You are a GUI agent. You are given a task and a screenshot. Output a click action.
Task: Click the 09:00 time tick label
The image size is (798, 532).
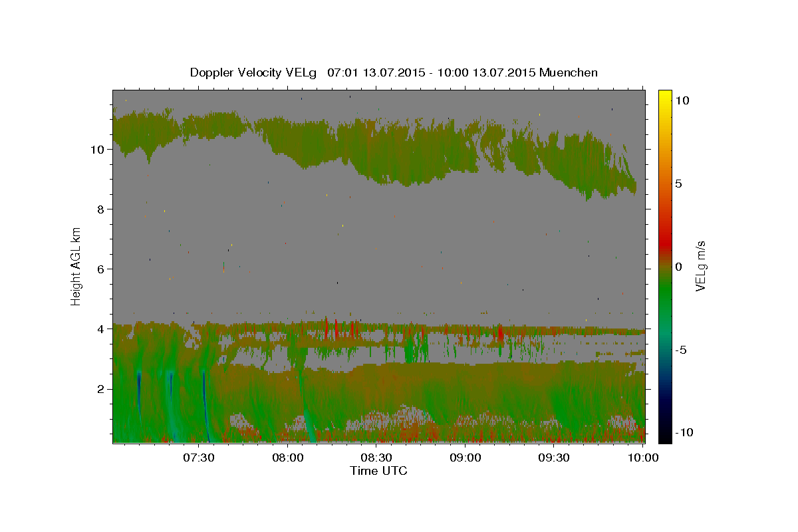pos(465,458)
